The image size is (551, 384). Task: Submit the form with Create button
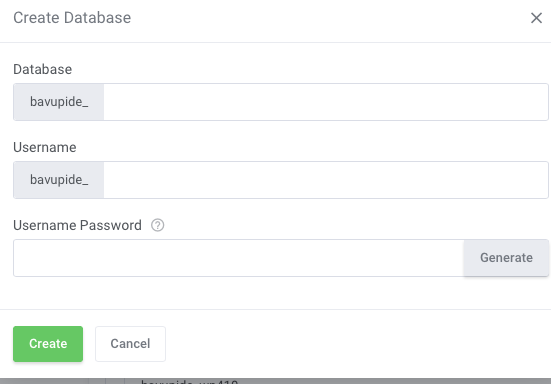(x=48, y=344)
